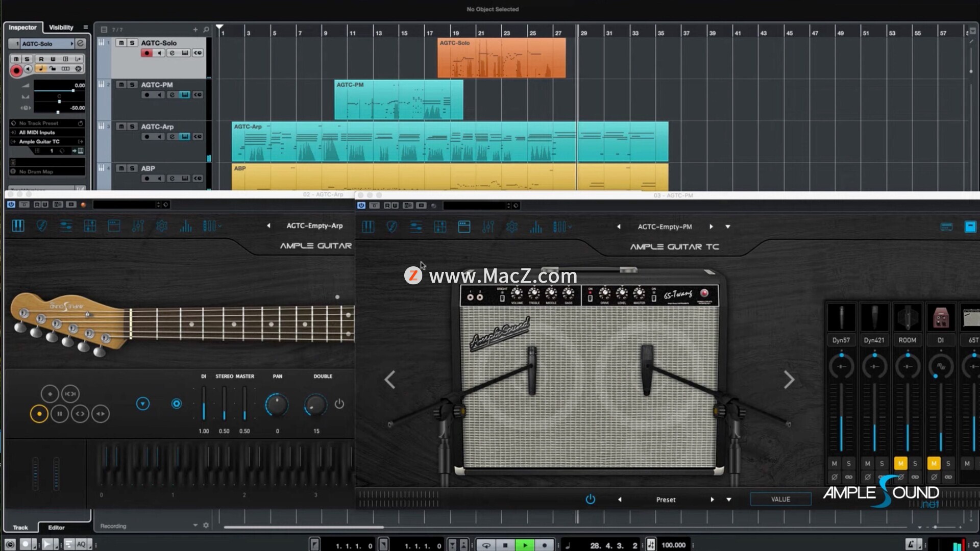Viewport: 980px width, 551px height.
Task: Open the No Track Preset selector
Action: 47,123
